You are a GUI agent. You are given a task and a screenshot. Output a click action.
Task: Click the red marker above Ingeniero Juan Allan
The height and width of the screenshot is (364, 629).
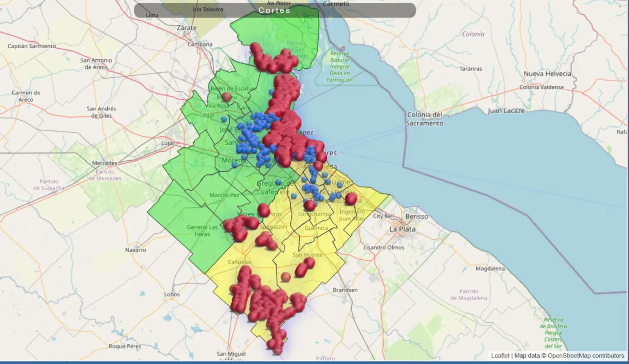click(351, 199)
